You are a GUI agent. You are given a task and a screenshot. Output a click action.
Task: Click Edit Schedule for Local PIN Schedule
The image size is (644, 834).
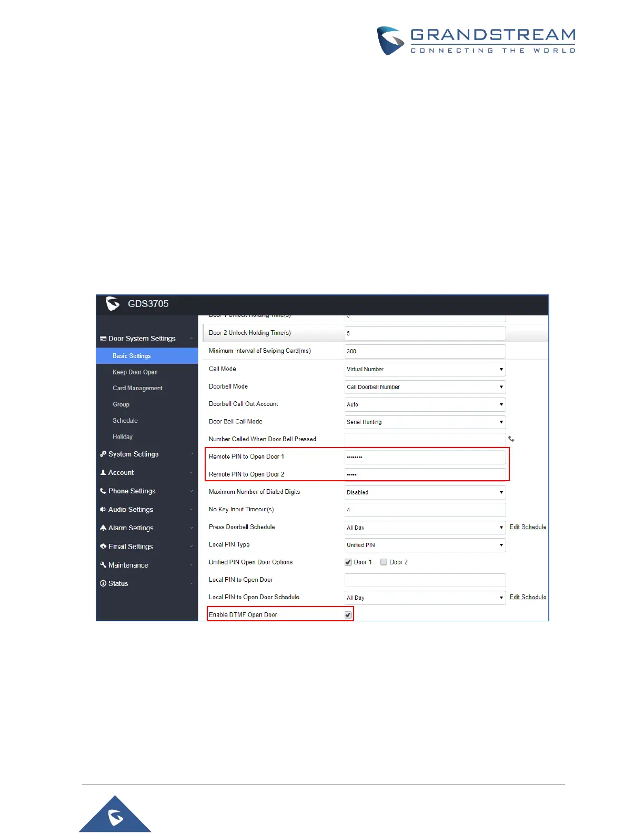[528, 597]
